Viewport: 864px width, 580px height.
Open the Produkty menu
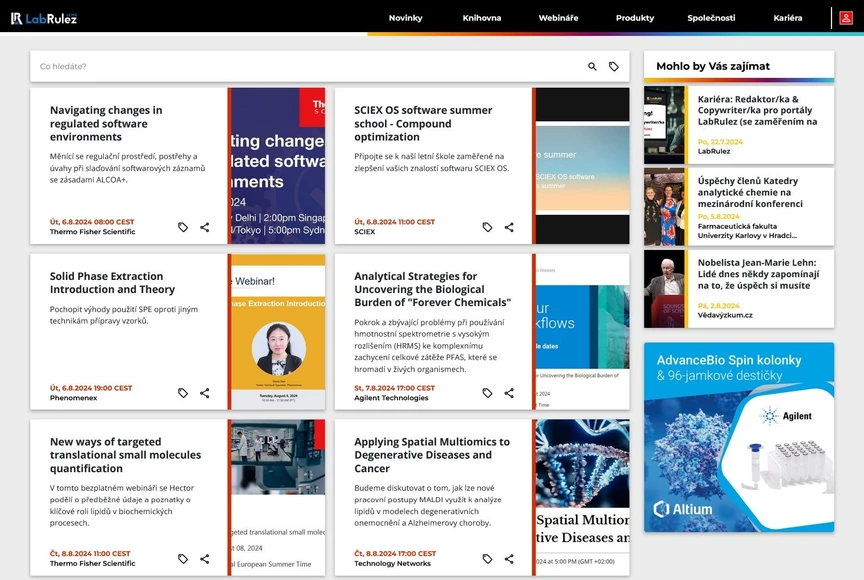coord(635,18)
